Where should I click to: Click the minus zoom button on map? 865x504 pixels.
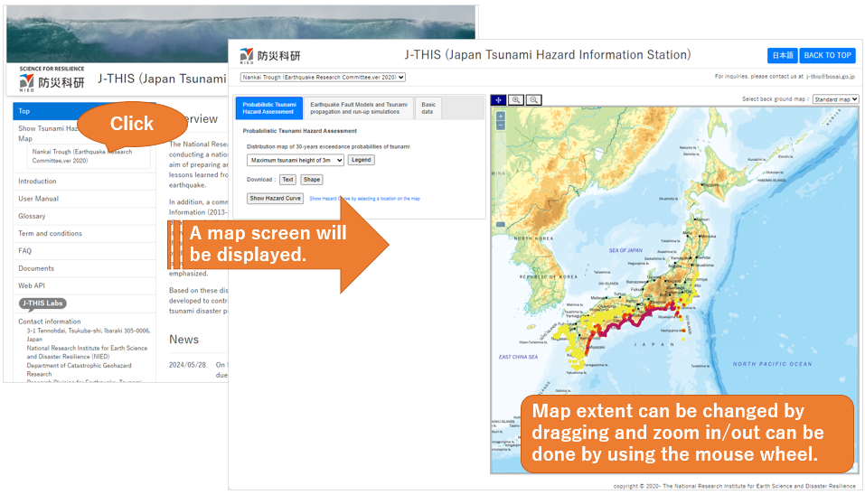point(501,126)
